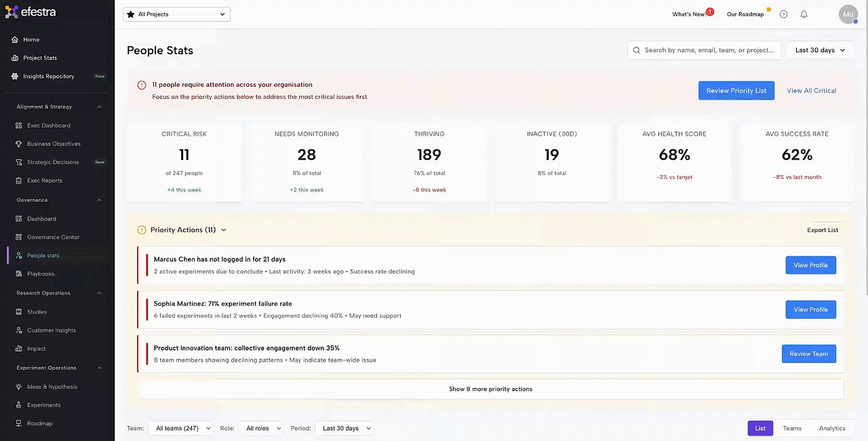Switch to Teams view
Screen dimensions: 868x441
tap(792, 428)
